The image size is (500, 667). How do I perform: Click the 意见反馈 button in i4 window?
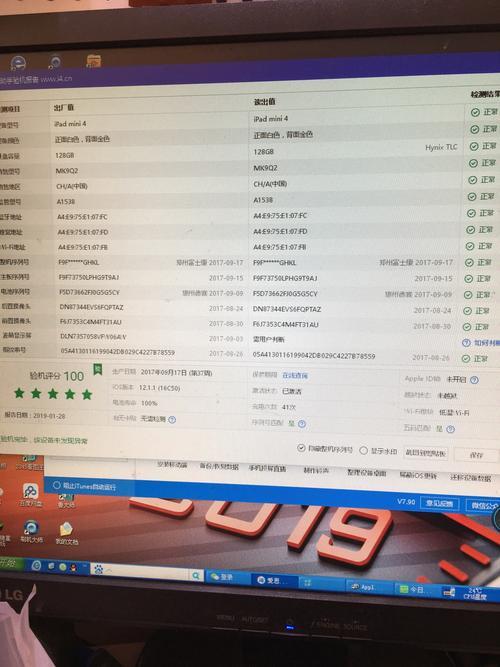pos(440,503)
